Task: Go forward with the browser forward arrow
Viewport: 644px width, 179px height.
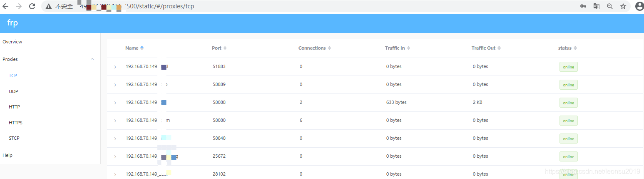Action: point(19,6)
